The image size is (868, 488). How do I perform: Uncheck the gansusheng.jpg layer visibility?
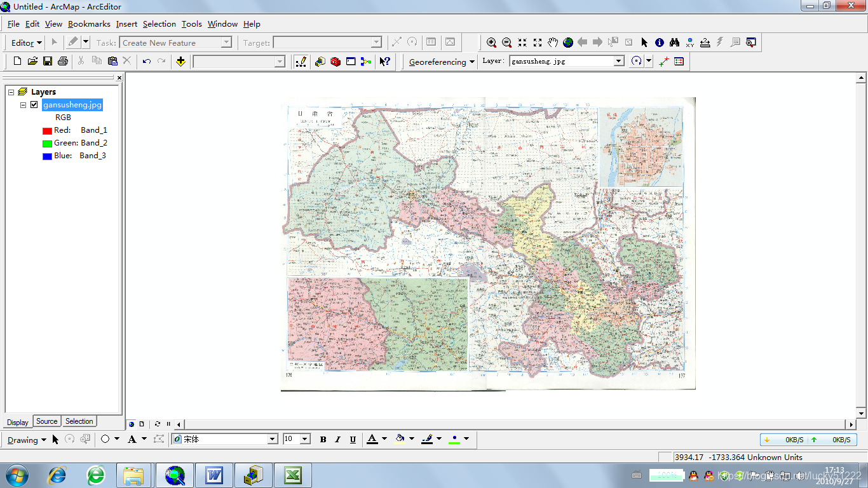pyautogui.click(x=34, y=105)
